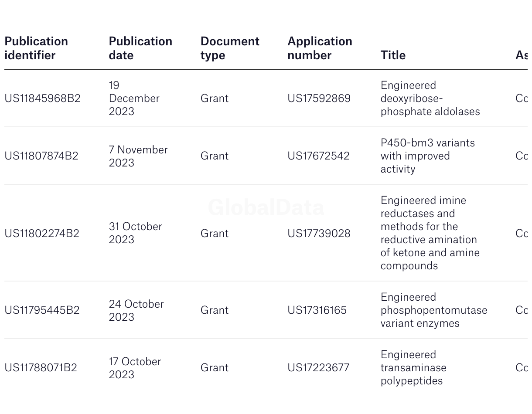This screenshot has width=532, height=414.
Task: Click the Engineered transaminase polypeptides title
Action: click(x=413, y=367)
